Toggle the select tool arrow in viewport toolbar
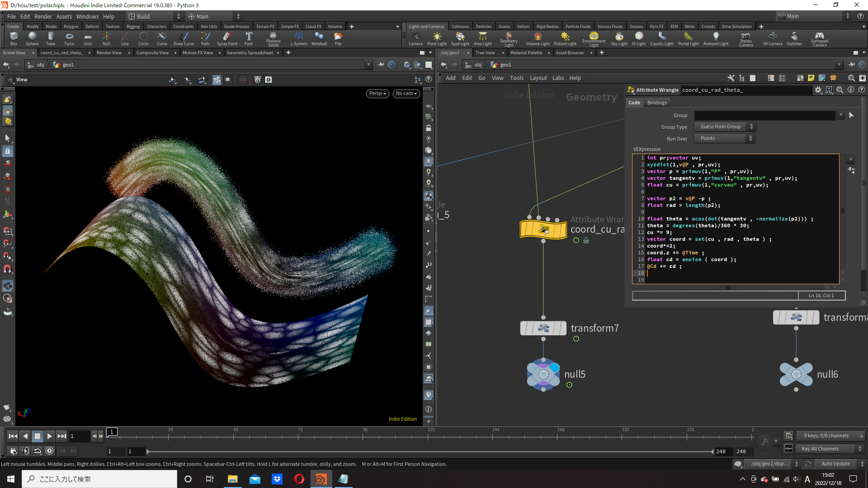The height and width of the screenshot is (488, 868). click(7, 137)
